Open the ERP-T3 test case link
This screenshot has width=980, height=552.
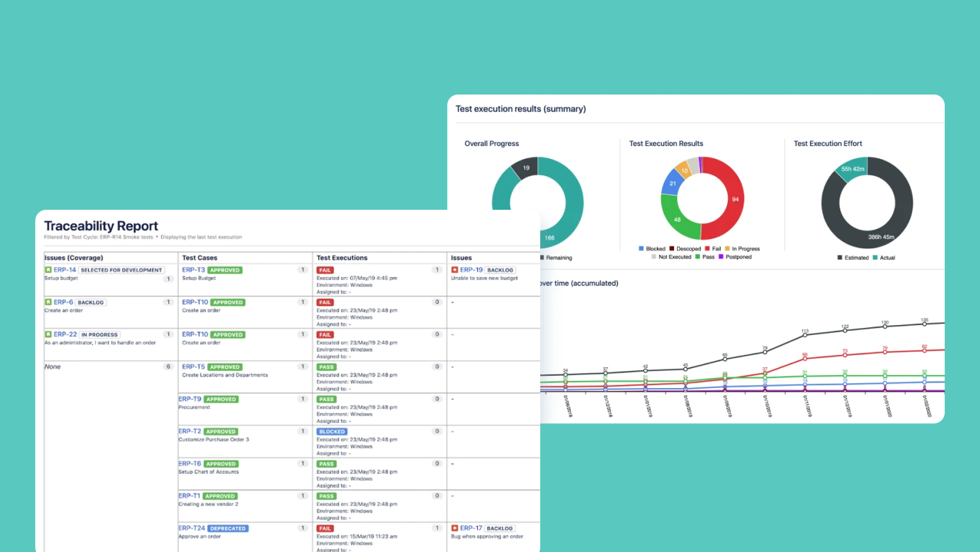click(x=193, y=270)
